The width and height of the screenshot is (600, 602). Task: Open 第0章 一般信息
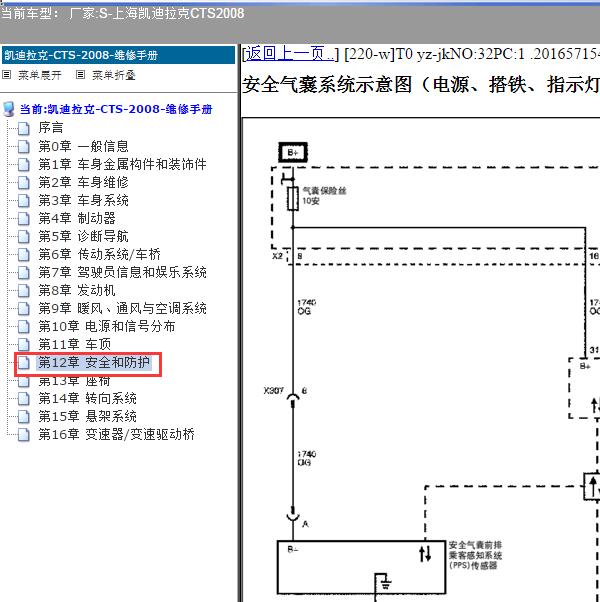tap(83, 146)
